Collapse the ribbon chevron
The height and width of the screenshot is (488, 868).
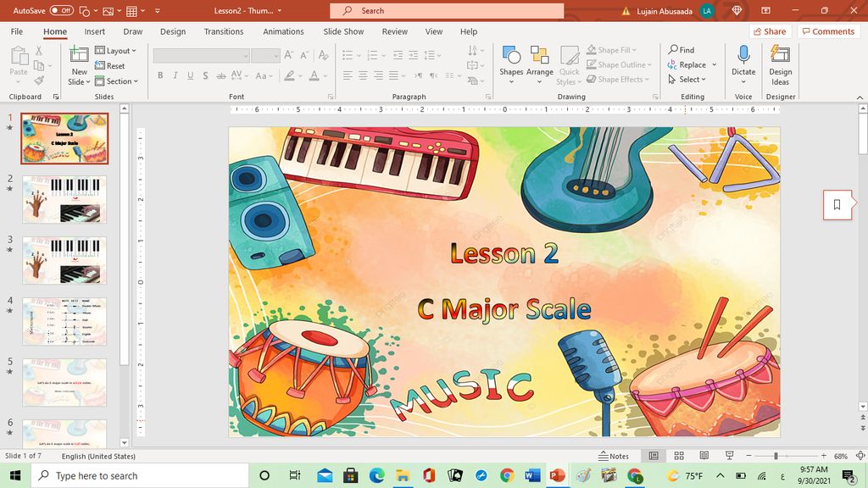click(x=860, y=97)
